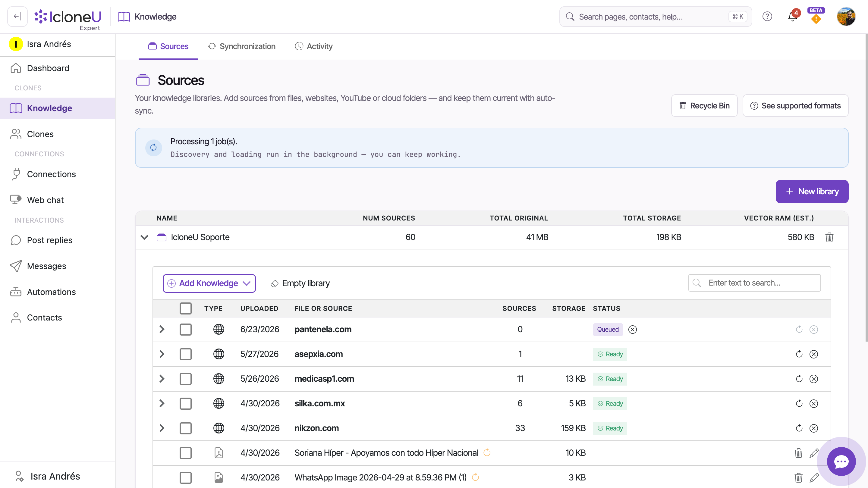The height and width of the screenshot is (488, 868).
Task: Select the Isra Andrés workspace at sidebar top
Action: [58, 44]
